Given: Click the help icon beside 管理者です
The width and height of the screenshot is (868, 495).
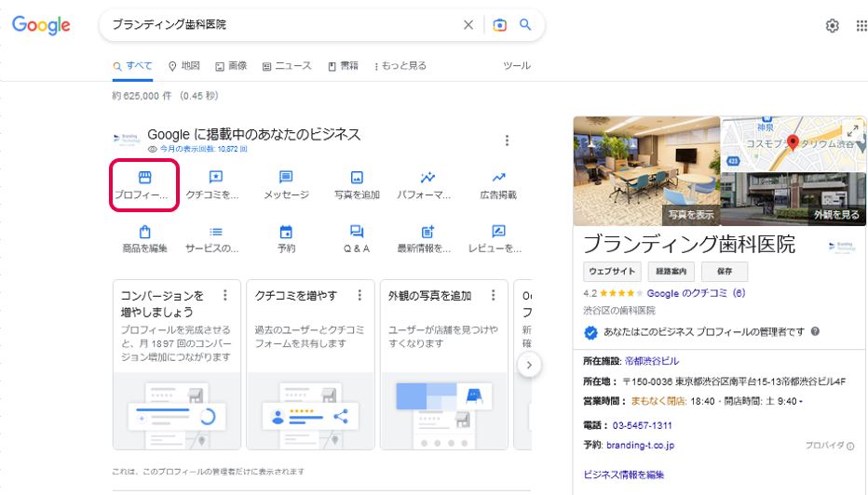Looking at the screenshot, I should click(815, 331).
